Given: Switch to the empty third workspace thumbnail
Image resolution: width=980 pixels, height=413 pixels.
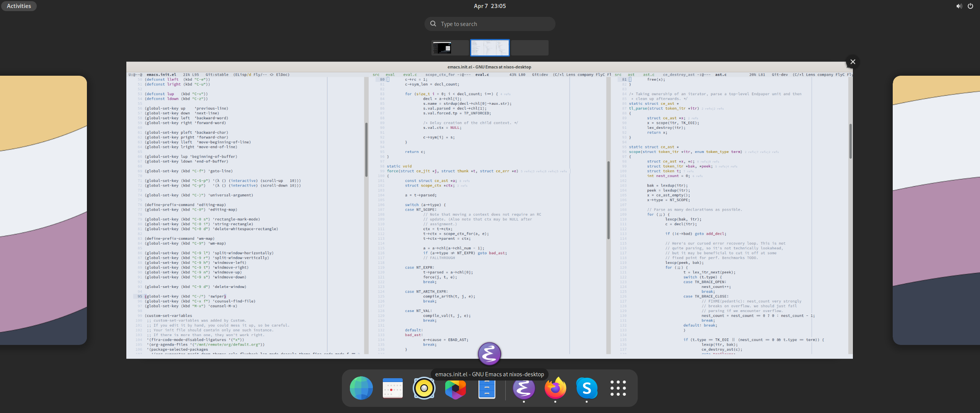Looking at the screenshot, I should 529,48.
